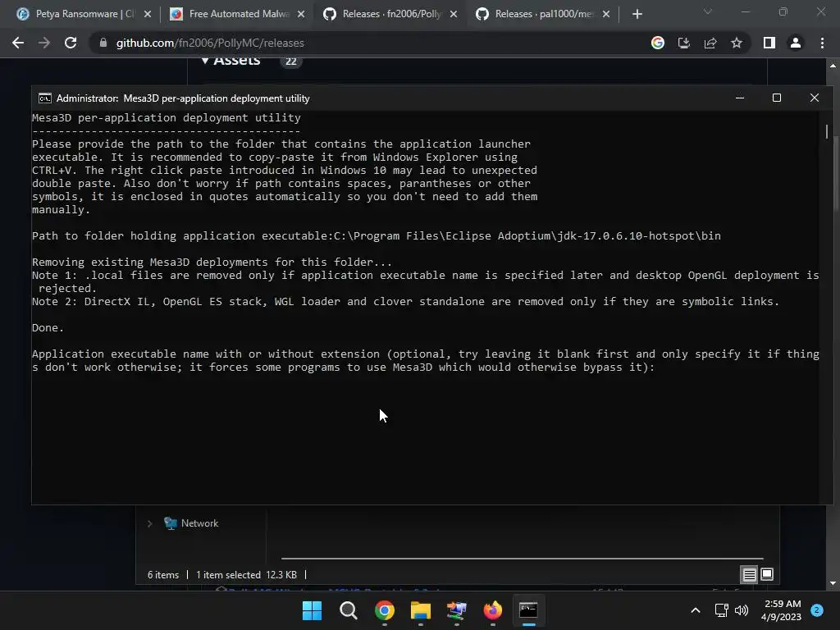Image resolution: width=840 pixels, height=630 pixels.
Task: View site information lock icon
Action: (x=103, y=43)
